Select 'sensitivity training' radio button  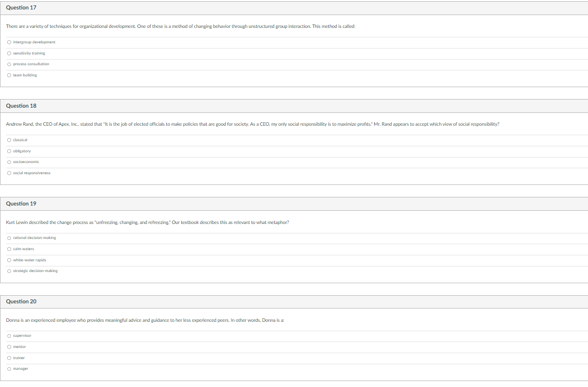tap(9, 53)
